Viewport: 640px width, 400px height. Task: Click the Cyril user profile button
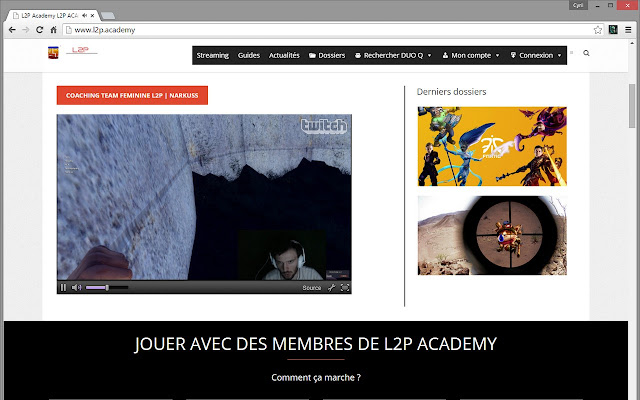tap(578, 5)
